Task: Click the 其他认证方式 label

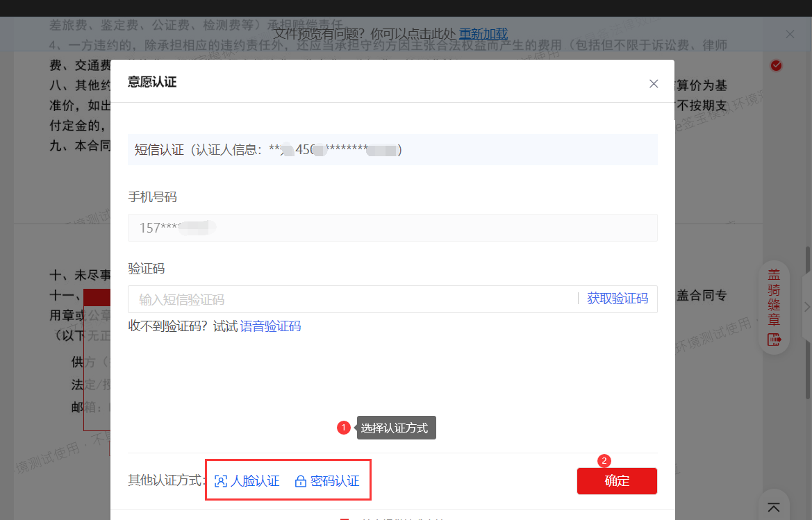Action: click(166, 480)
